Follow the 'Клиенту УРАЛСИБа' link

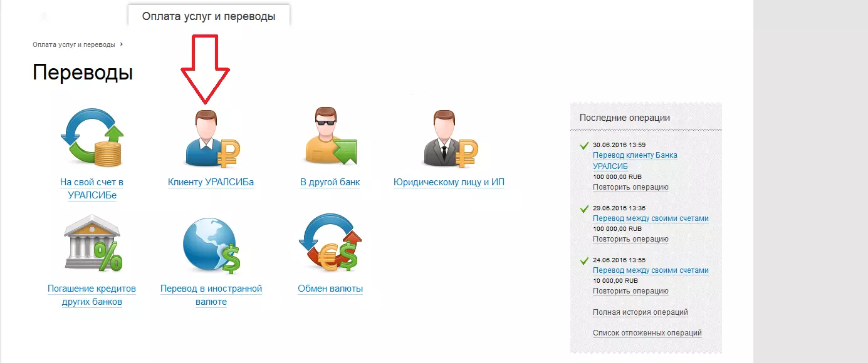[211, 182]
